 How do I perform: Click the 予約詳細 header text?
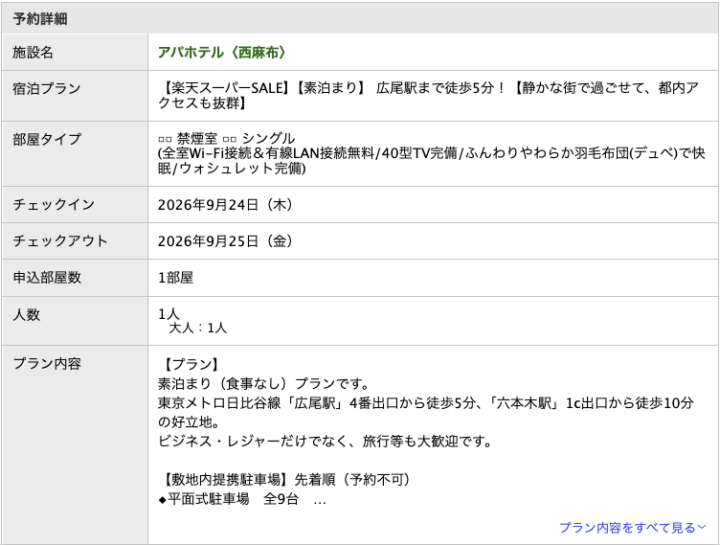tap(40, 19)
